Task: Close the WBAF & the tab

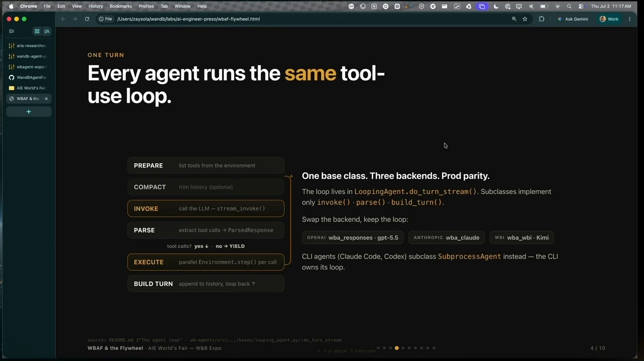Action: tap(46, 98)
